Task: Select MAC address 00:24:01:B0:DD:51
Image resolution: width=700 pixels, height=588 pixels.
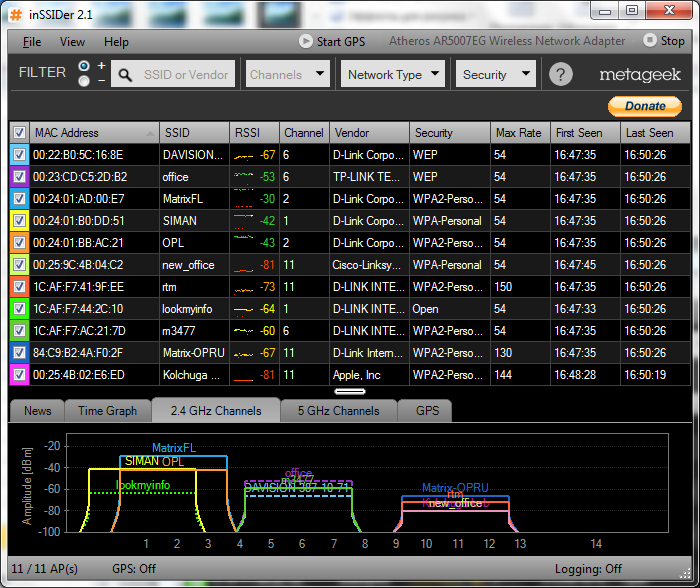Action: (x=79, y=221)
